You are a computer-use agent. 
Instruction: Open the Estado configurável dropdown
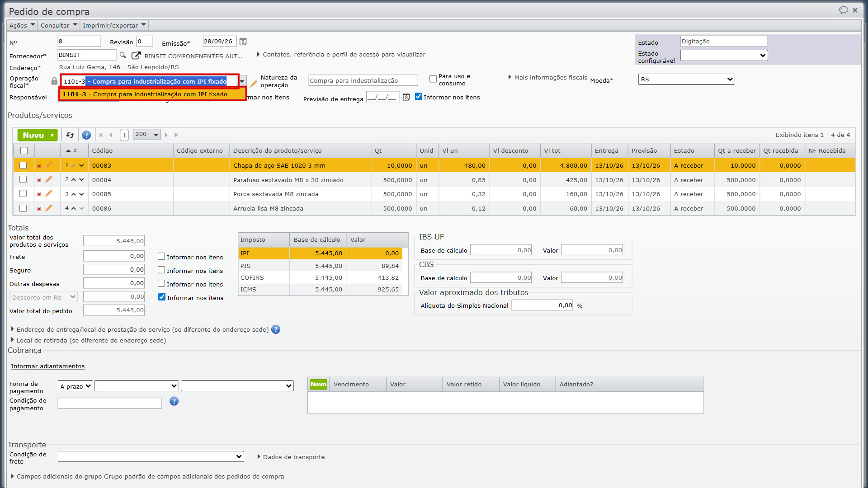[x=724, y=55]
